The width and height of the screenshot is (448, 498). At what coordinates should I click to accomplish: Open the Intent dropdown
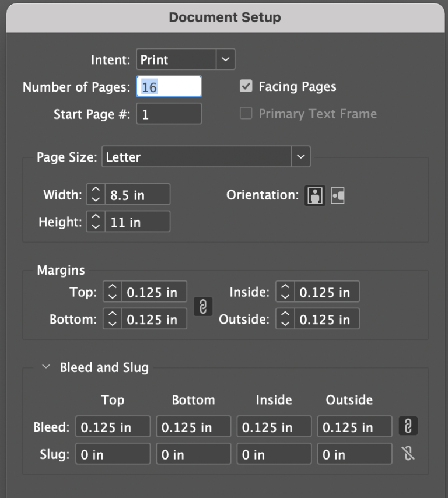226,59
